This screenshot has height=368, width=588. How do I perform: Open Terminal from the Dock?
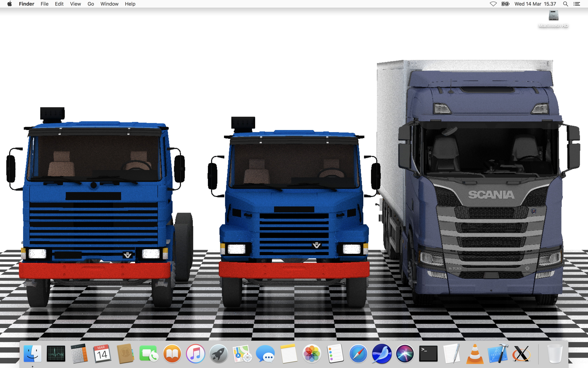pyautogui.click(x=428, y=353)
